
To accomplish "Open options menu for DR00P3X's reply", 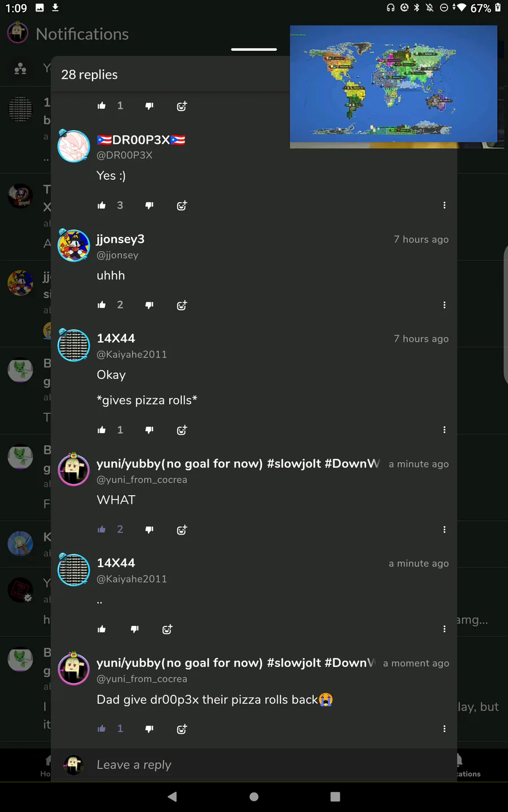I will (444, 205).
